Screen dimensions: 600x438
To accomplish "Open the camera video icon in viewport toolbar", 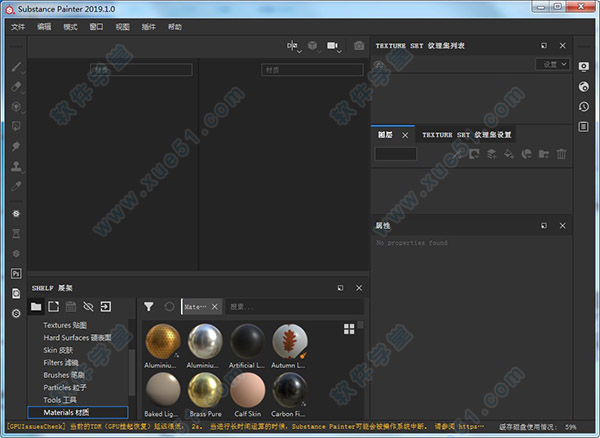I will 332,46.
